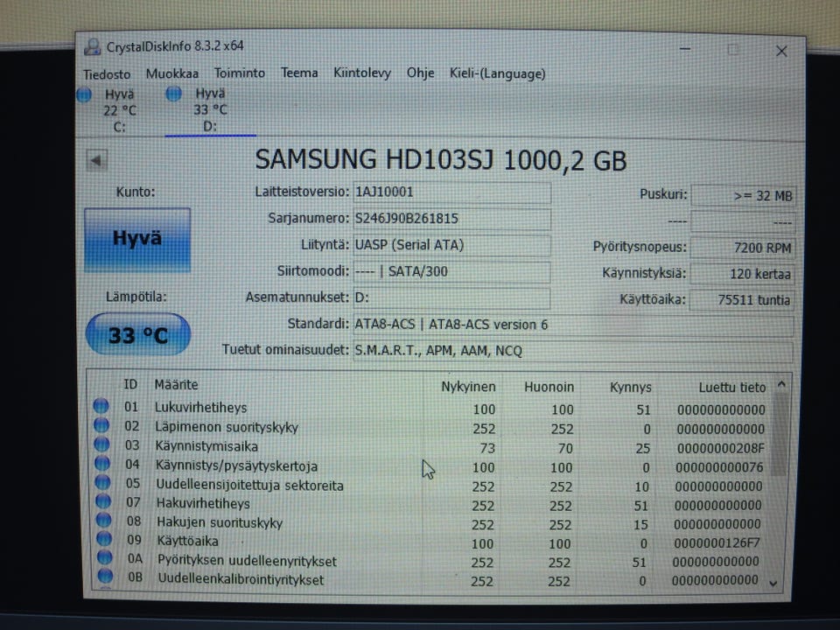Click raw value 000000000076
The width and height of the screenshot is (840, 630).
tap(719, 467)
